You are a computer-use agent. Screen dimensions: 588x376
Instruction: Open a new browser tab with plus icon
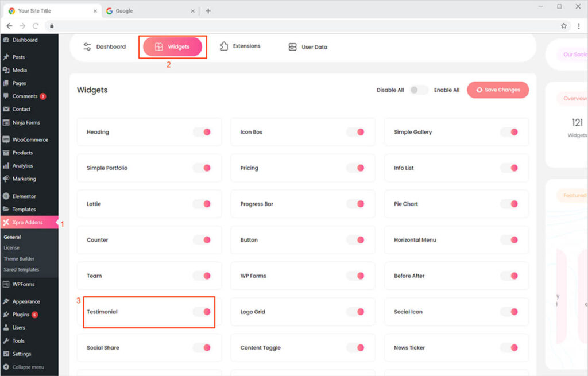[208, 11]
